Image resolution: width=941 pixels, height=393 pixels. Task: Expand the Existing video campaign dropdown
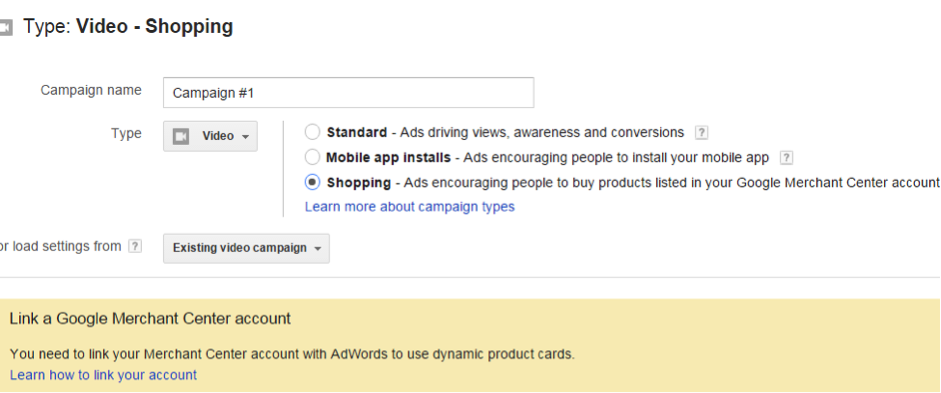click(x=246, y=248)
